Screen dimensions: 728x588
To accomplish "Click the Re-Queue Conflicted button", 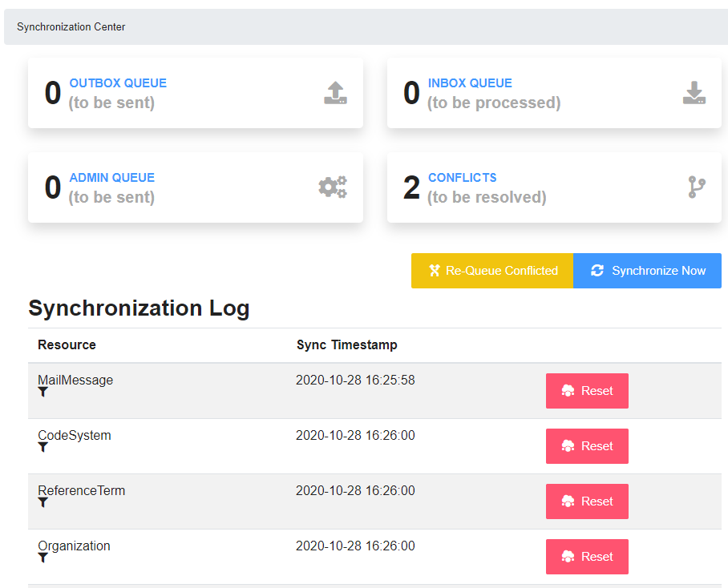I will pos(492,271).
